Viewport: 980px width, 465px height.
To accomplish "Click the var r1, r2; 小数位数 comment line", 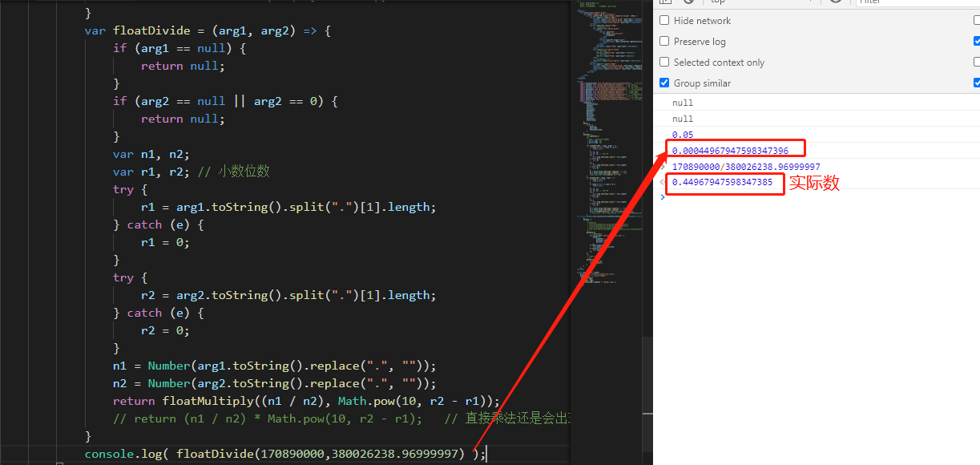I will click(192, 172).
